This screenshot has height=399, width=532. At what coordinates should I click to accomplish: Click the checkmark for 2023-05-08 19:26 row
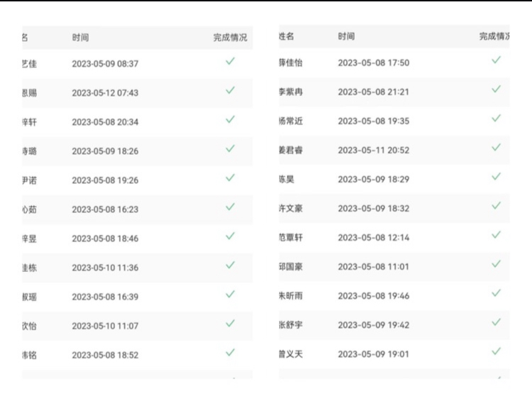(231, 178)
